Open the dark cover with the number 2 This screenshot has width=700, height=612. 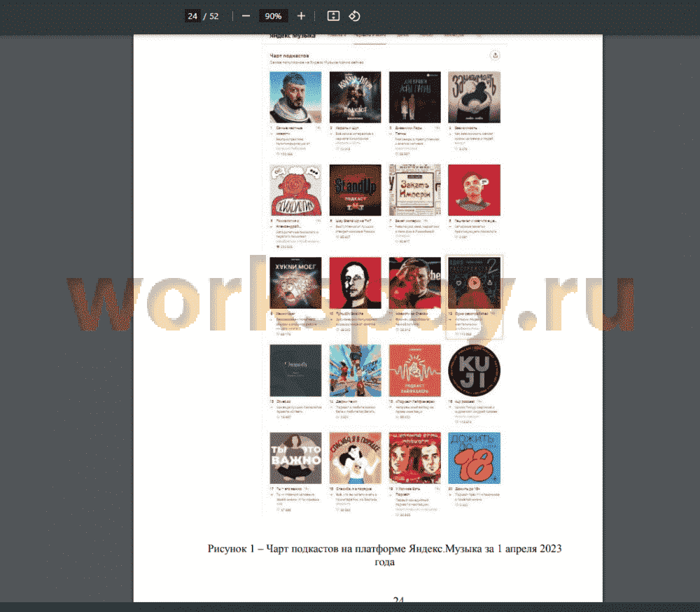point(474,283)
